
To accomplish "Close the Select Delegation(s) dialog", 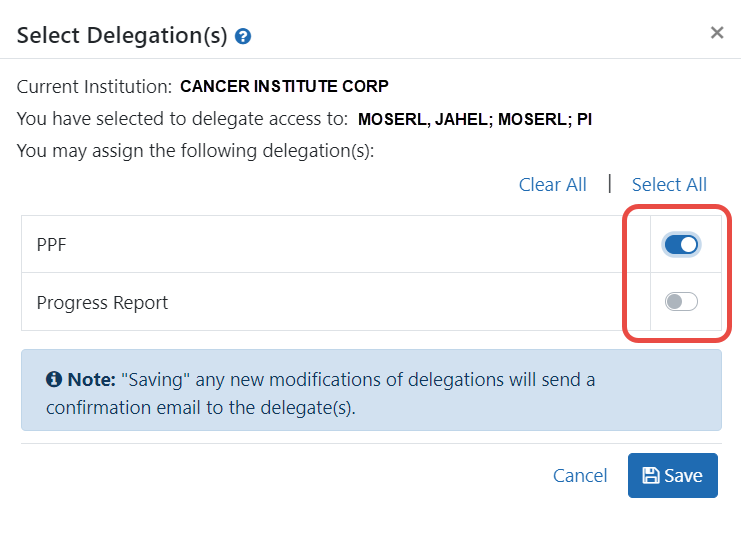I will tap(717, 33).
